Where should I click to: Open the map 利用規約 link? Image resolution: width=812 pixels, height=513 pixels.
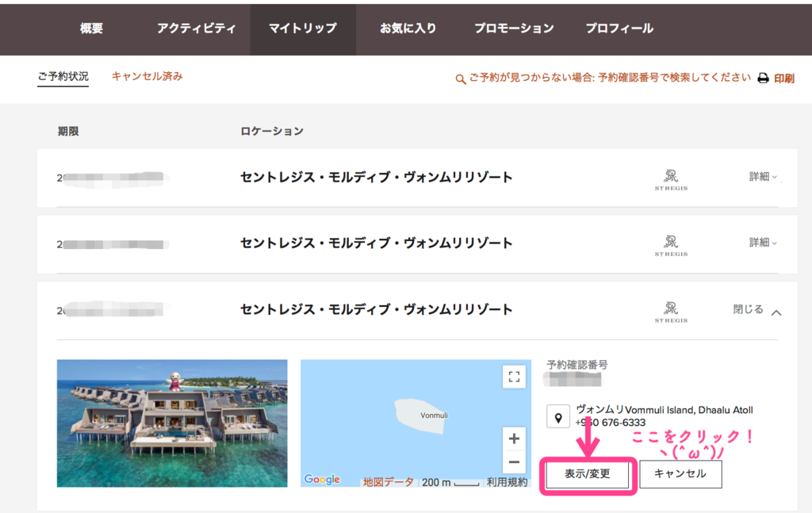click(x=507, y=482)
